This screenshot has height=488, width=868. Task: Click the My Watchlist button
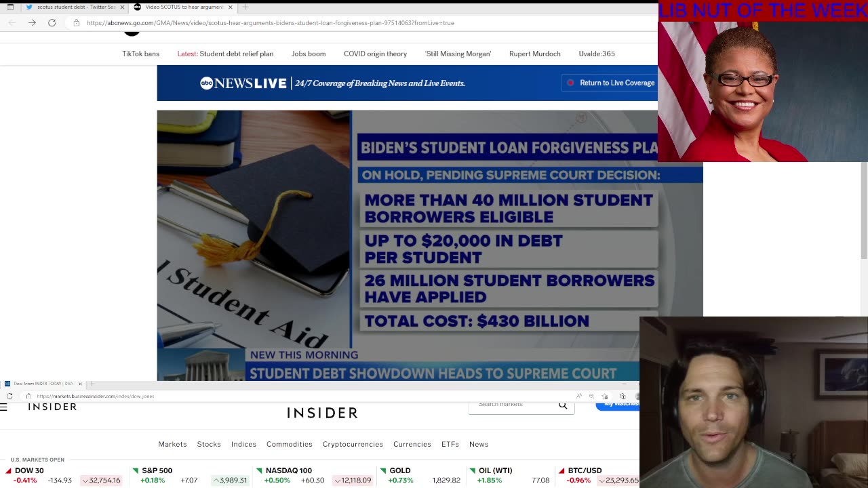pyautogui.click(x=618, y=405)
